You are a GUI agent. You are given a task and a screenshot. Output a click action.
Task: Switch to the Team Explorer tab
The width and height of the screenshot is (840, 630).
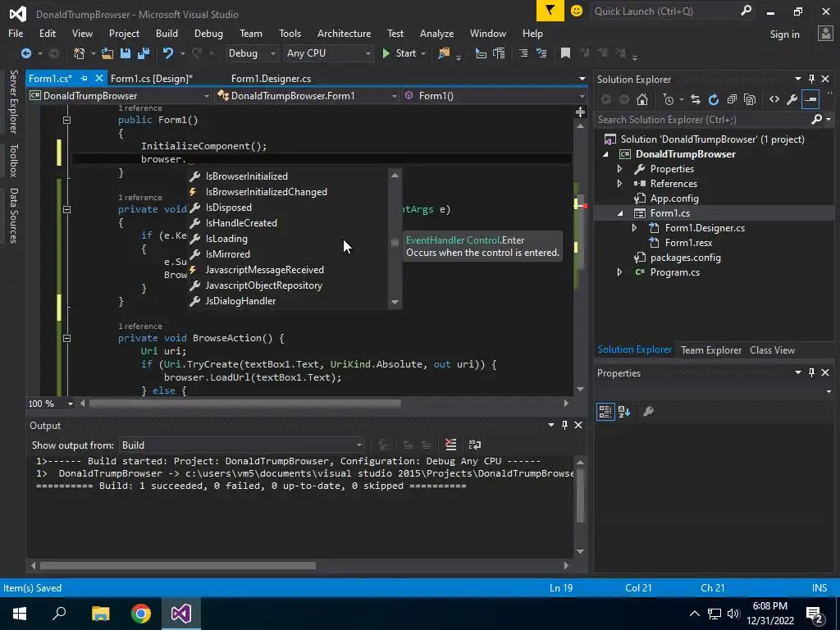711,349
